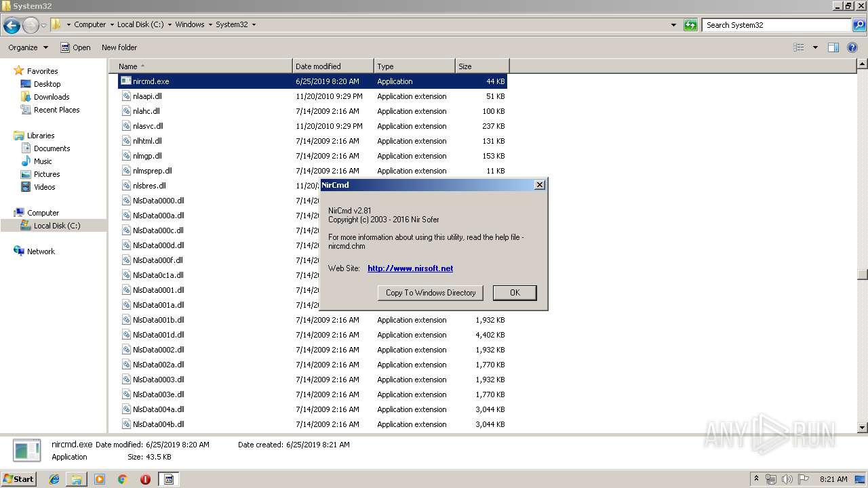Expand the recent pages dropdown arrow
The image size is (868, 488).
(43, 25)
